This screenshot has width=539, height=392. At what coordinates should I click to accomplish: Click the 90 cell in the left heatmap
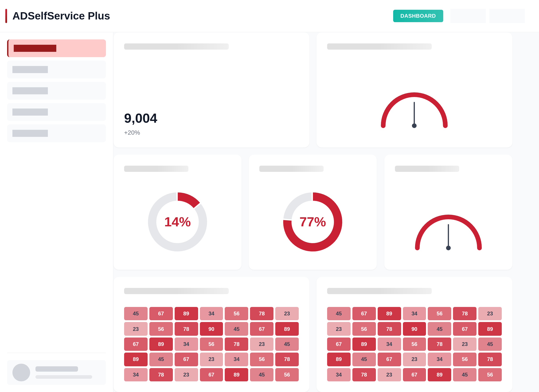(211, 329)
